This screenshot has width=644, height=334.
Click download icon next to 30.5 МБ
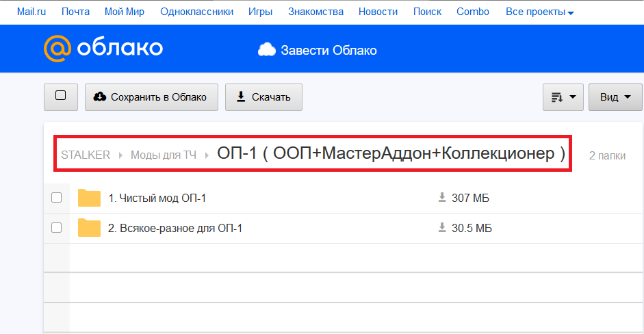442,228
